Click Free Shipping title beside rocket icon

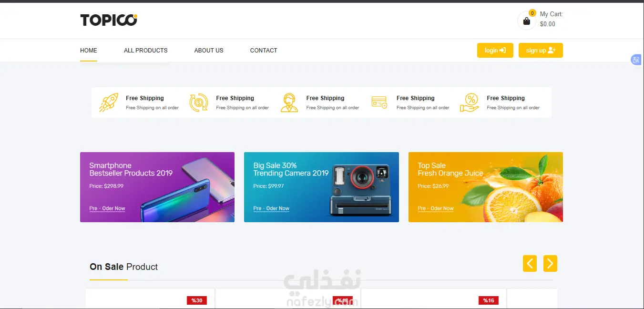(145, 98)
